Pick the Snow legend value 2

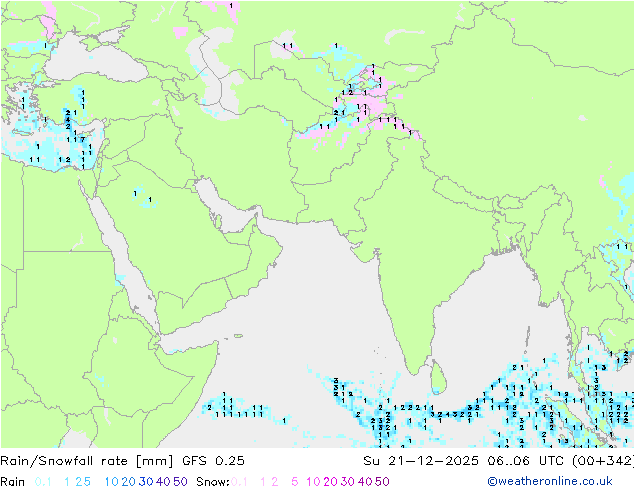pyautogui.click(x=275, y=482)
